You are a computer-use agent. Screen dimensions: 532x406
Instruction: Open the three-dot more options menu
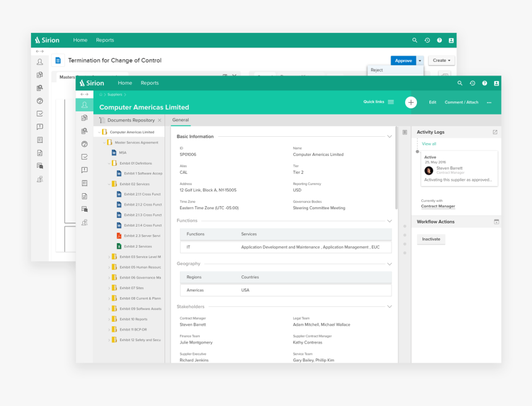(x=489, y=102)
